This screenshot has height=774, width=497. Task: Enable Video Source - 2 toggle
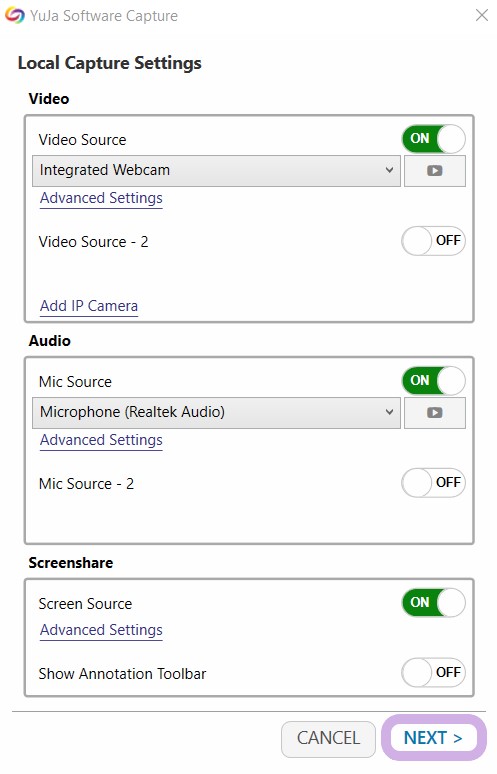(x=433, y=241)
